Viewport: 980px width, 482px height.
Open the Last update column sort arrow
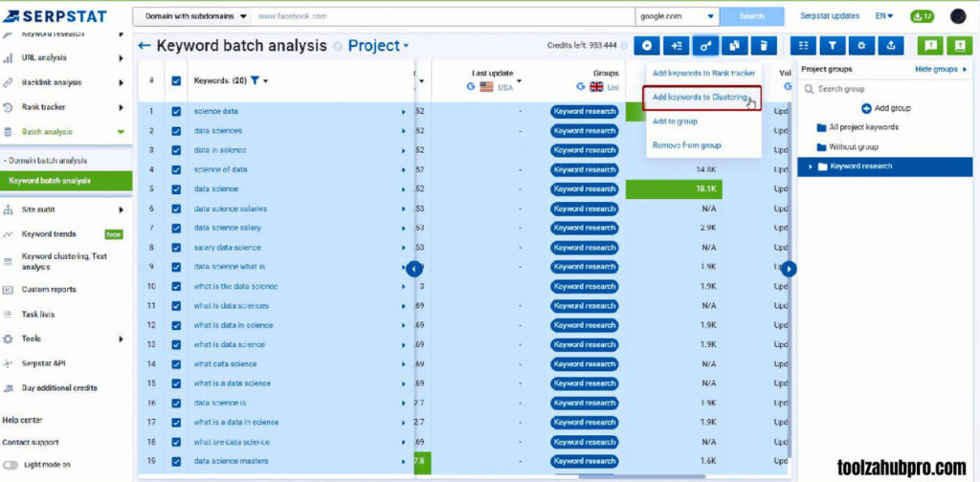[x=519, y=81]
